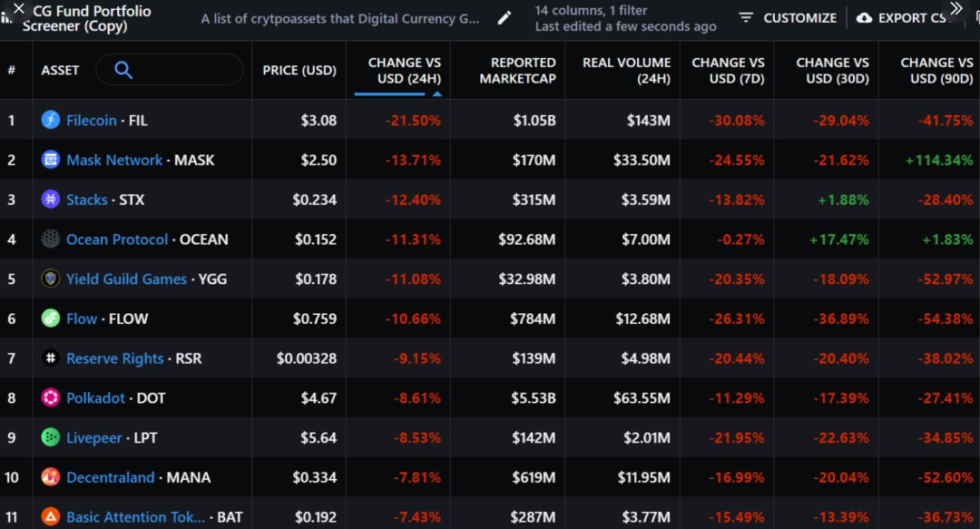Click Flow's 90D change -54.38%
The image size is (980, 529).
tap(945, 318)
